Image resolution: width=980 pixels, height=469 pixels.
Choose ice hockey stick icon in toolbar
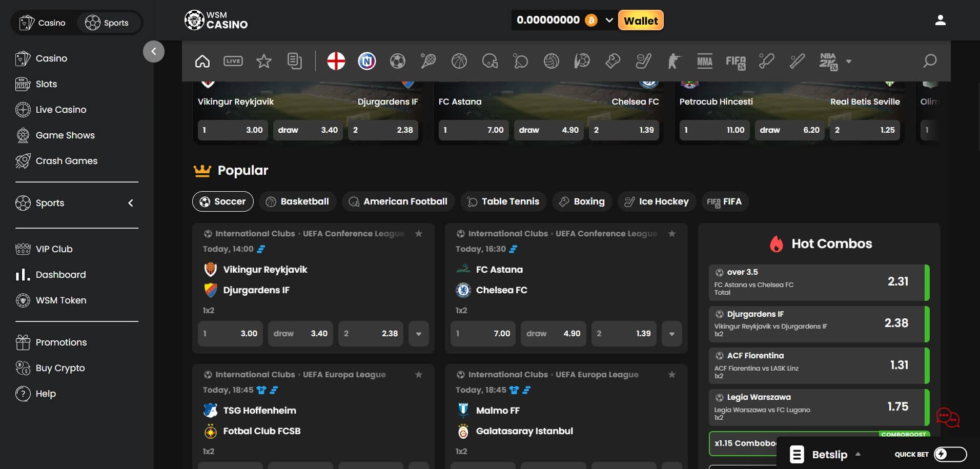tap(644, 61)
